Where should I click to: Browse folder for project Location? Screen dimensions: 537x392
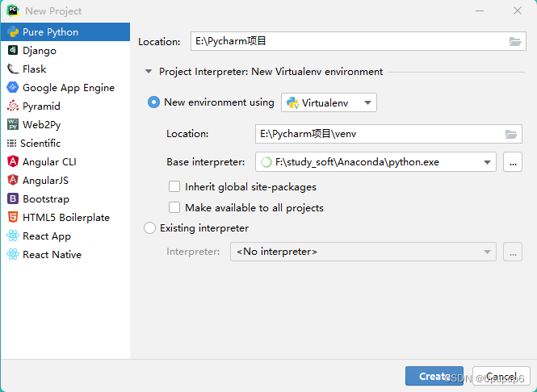point(514,41)
